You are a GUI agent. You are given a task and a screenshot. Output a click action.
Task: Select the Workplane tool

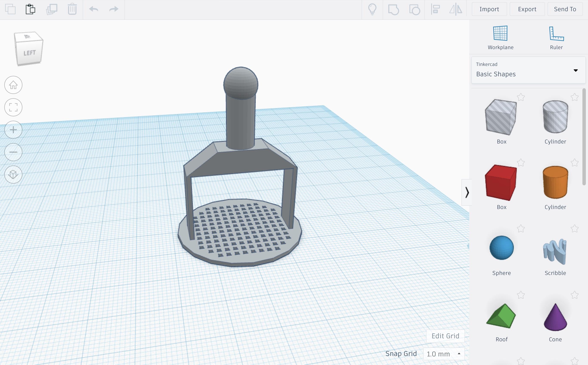(x=500, y=38)
